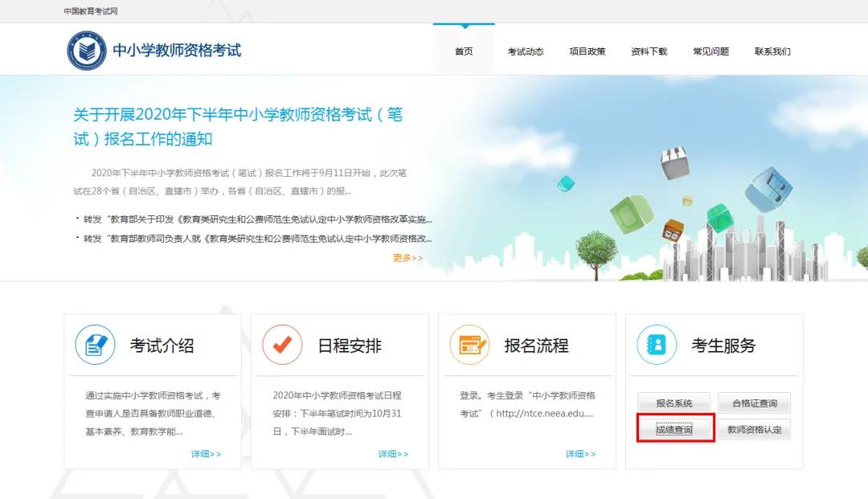Click 详细>> under 考试介绍
Image resolution: width=868 pixels, height=499 pixels.
(x=206, y=454)
